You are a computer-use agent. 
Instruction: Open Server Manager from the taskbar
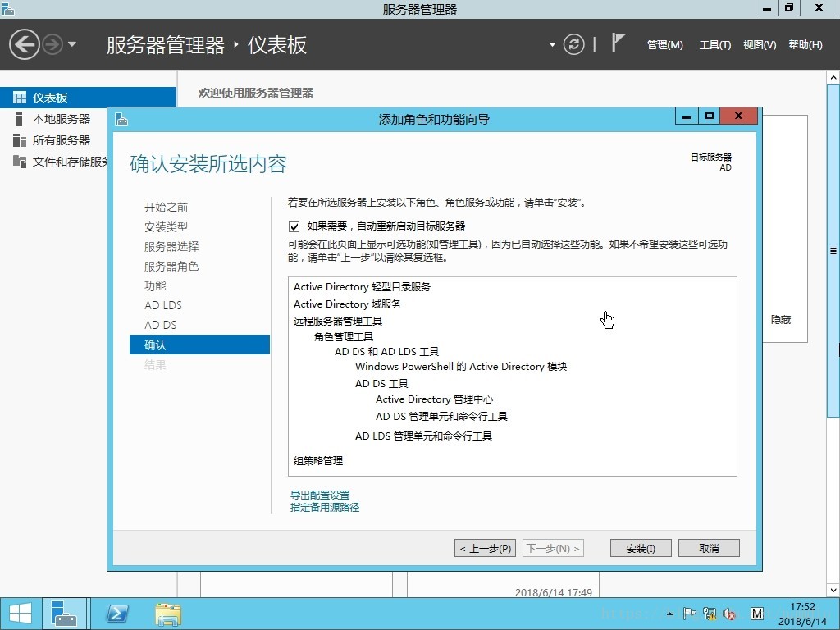click(64, 614)
